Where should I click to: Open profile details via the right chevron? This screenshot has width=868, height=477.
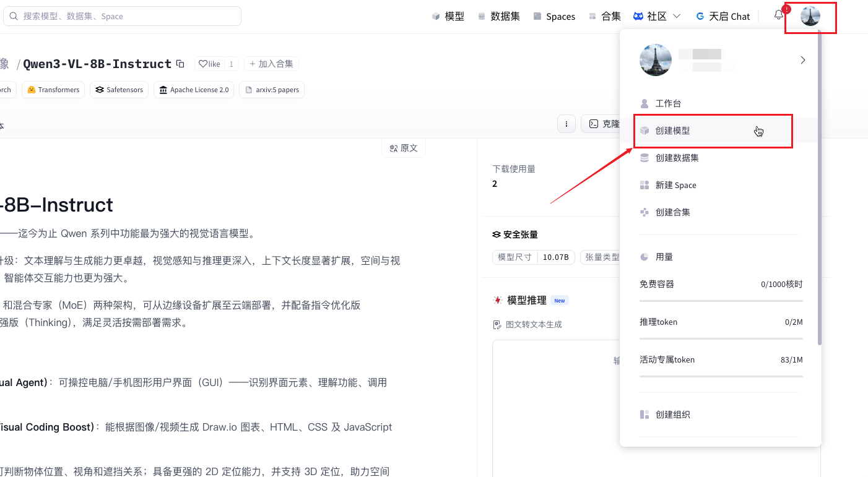point(802,60)
